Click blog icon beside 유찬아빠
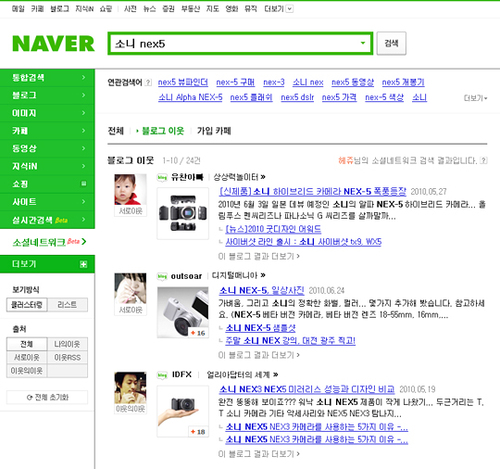This screenshot has height=469, width=500. point(162,177)
